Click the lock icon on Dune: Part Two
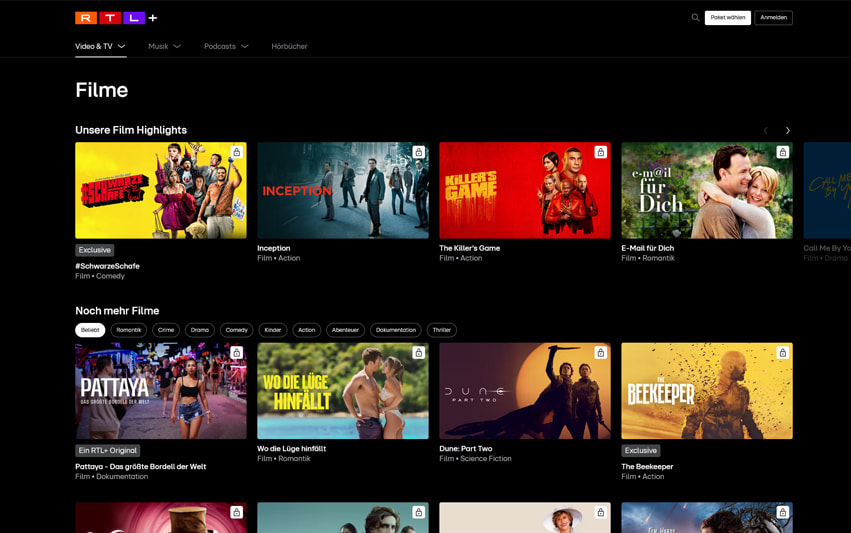851x533 pixels. click(601, 353)
